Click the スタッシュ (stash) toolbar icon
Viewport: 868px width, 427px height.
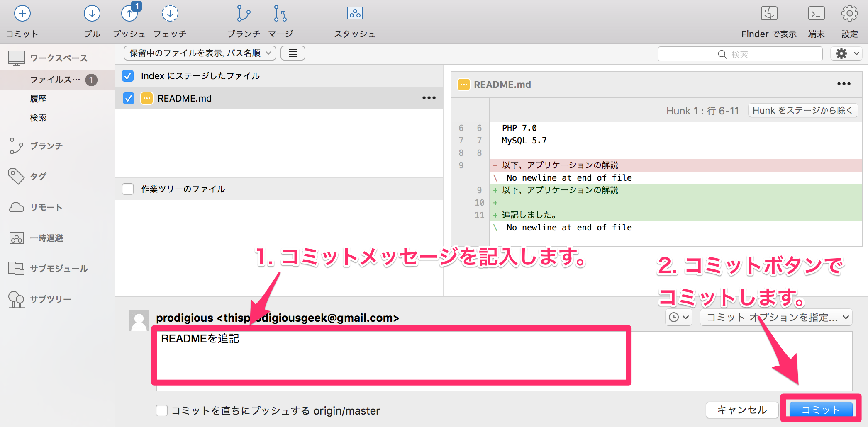click(x=355, y=14)
